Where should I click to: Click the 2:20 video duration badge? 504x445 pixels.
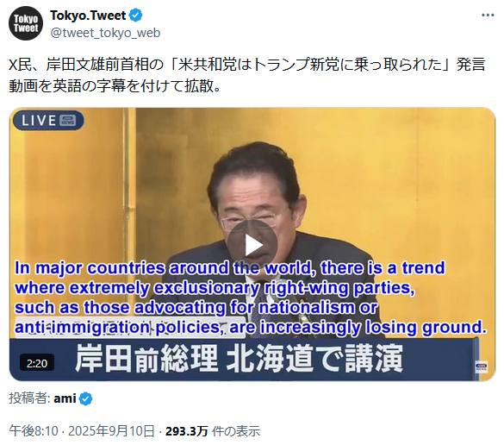pos(37,363)
